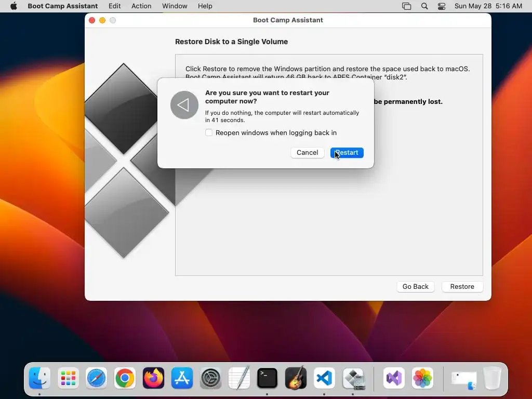Open the Action menu
Image resolution: width=532 pixels, height=399 pixels.
click(141, 6)
